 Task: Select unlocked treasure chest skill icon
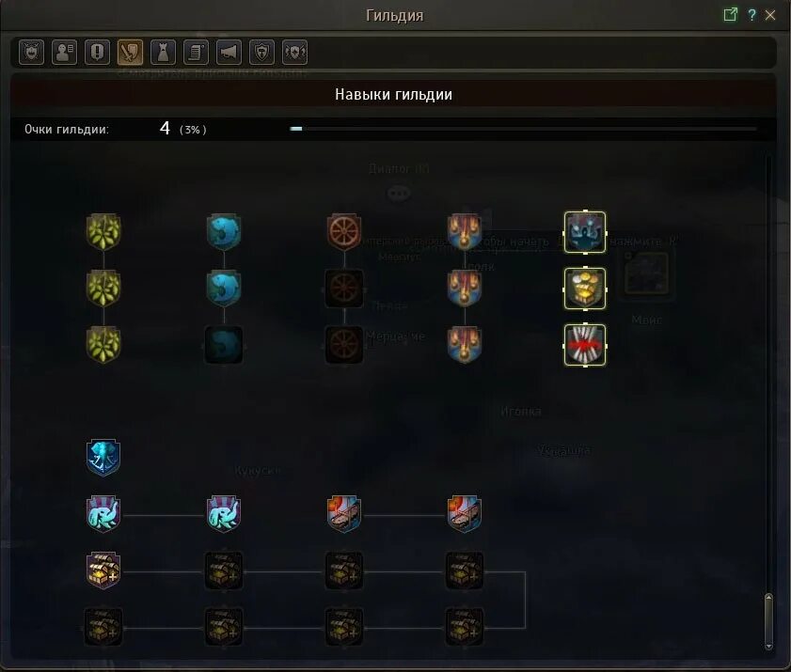pyautogui.click(x=103, y=570)
